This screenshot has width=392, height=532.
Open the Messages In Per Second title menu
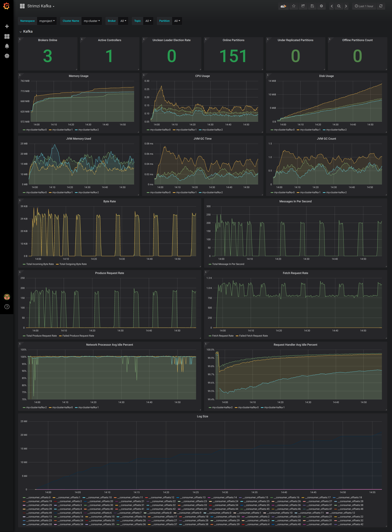click(x=295, y=201)
